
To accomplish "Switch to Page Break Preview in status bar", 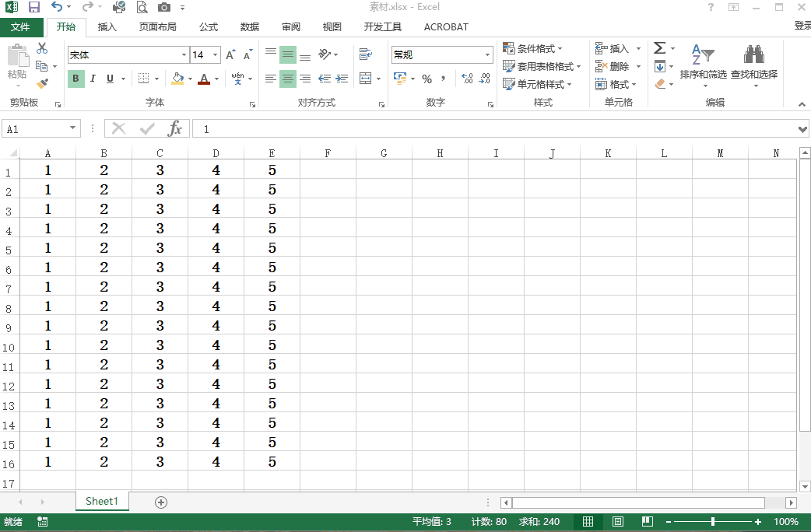I will point(647,521).
